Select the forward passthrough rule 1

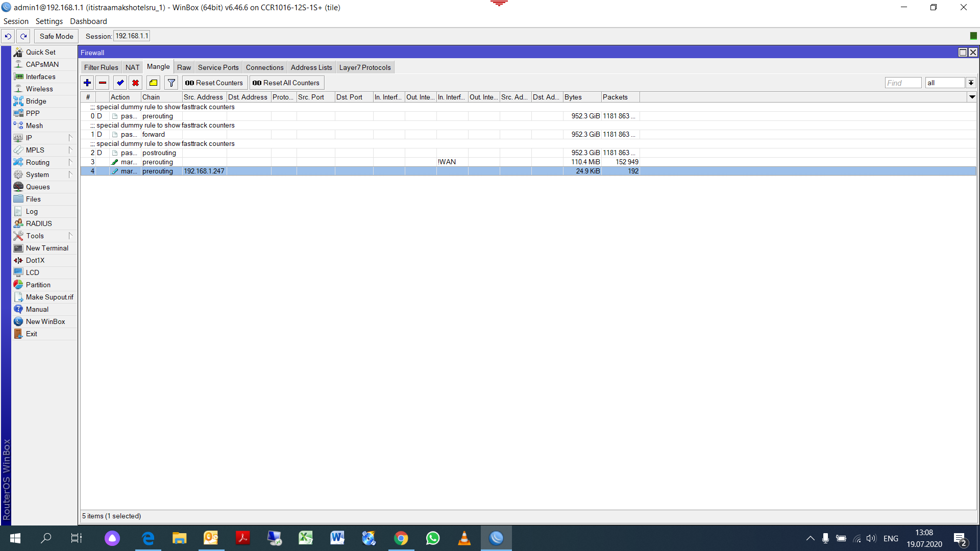[528, 135]
